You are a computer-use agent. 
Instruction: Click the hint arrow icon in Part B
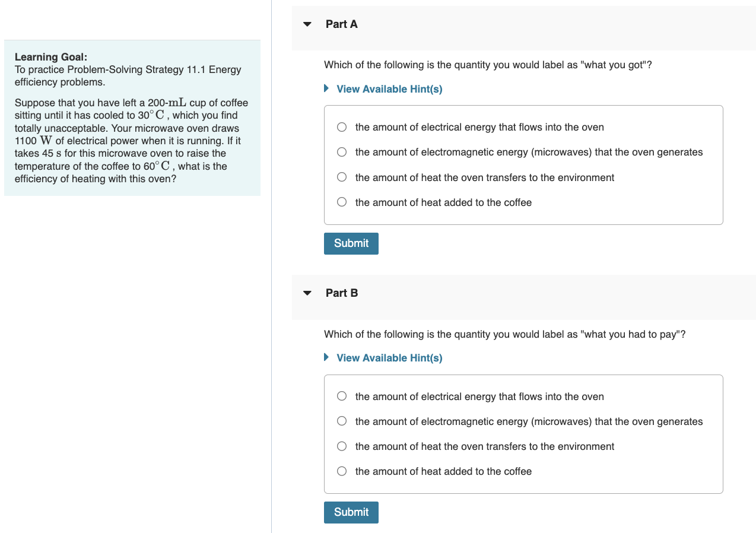tap(326, 357)
